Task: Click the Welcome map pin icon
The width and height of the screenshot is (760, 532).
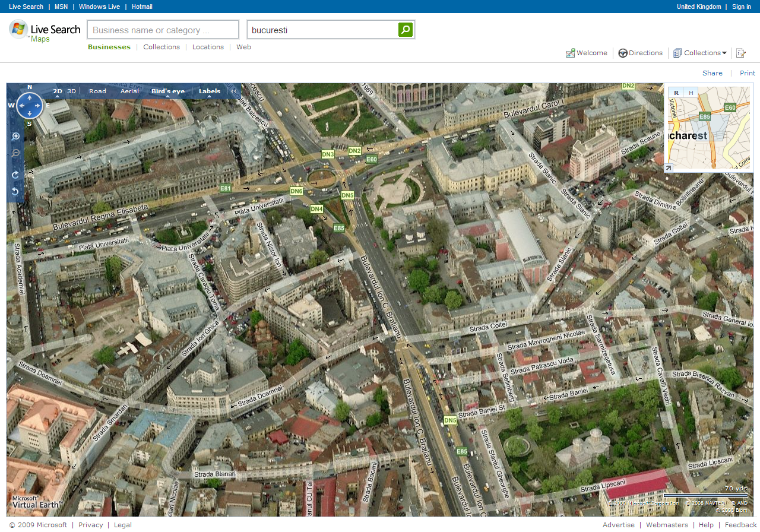Action: coord(570,53)
